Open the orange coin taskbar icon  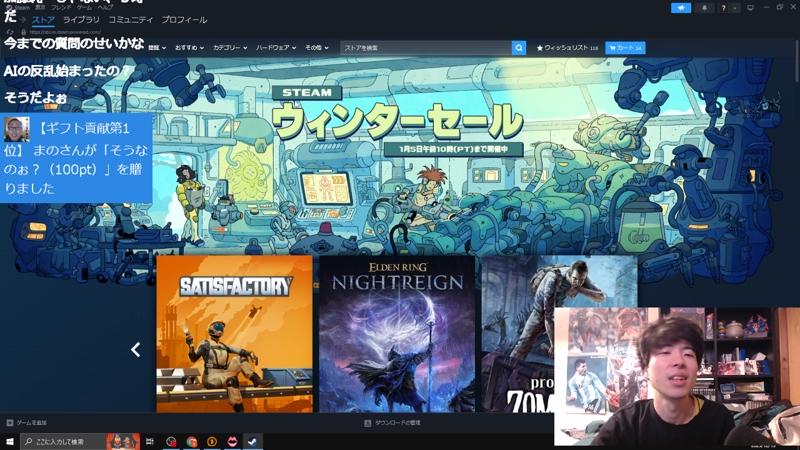[212, 441]
